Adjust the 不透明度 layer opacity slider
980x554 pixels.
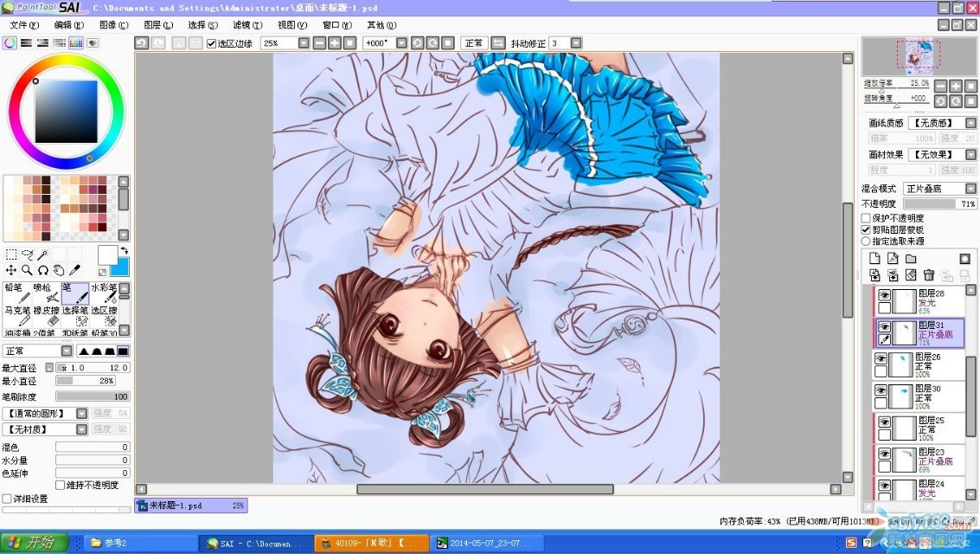939,203
